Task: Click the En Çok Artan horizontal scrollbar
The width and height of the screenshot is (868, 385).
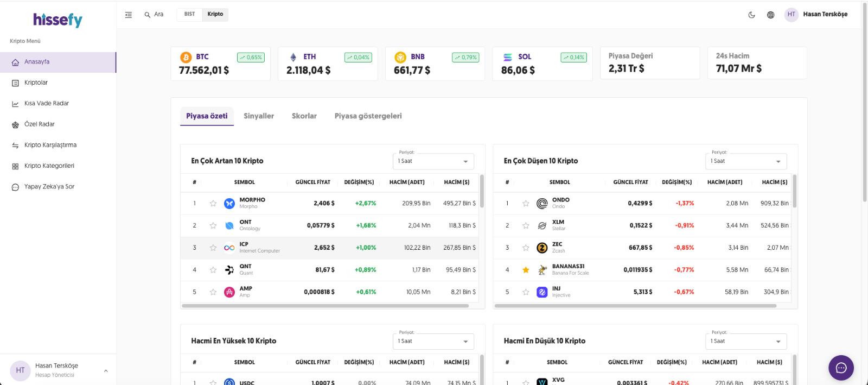Action: click(325, 306)
